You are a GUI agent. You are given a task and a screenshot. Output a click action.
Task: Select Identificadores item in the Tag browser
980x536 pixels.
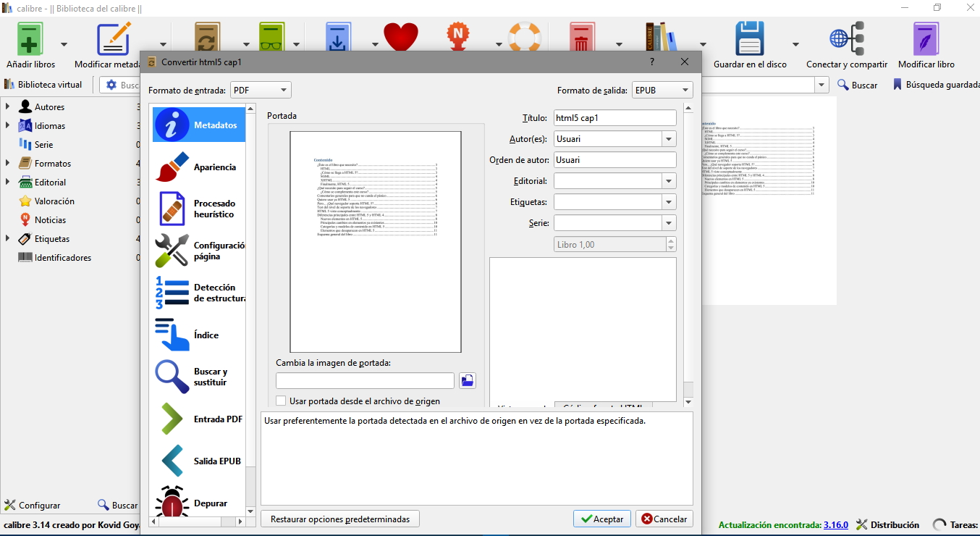55,257
